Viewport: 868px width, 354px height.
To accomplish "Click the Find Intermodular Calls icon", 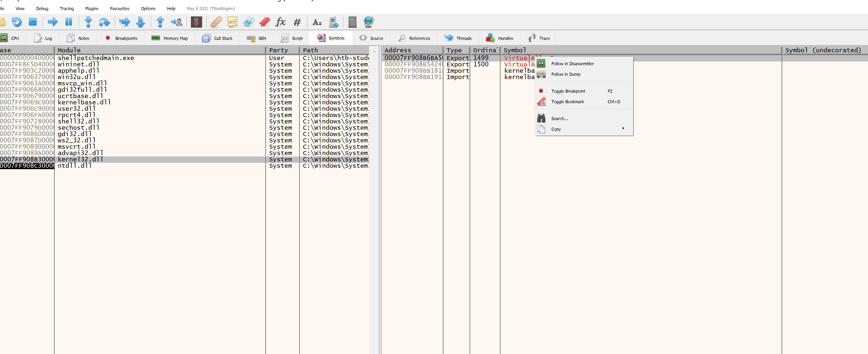I will (334, 22).
